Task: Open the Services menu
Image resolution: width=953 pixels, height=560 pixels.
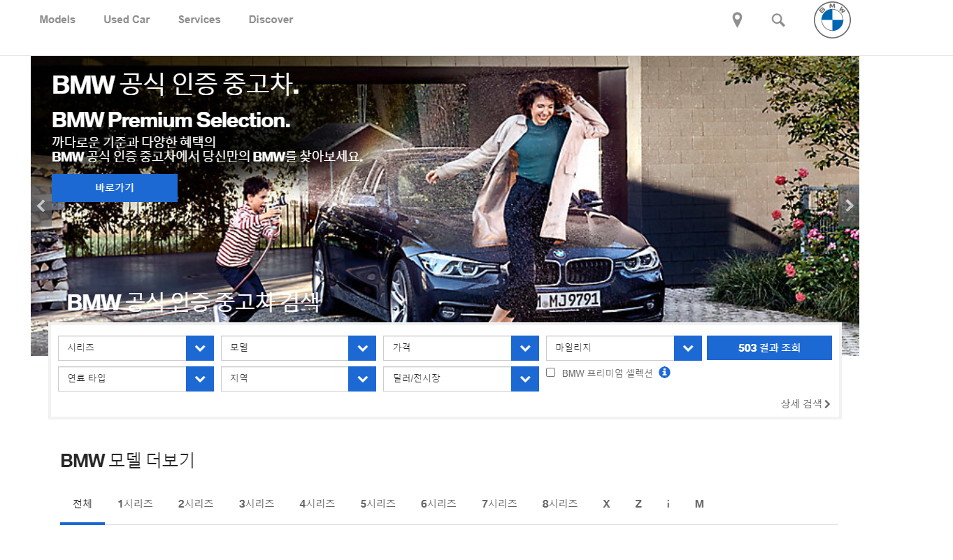Action: 199,20
